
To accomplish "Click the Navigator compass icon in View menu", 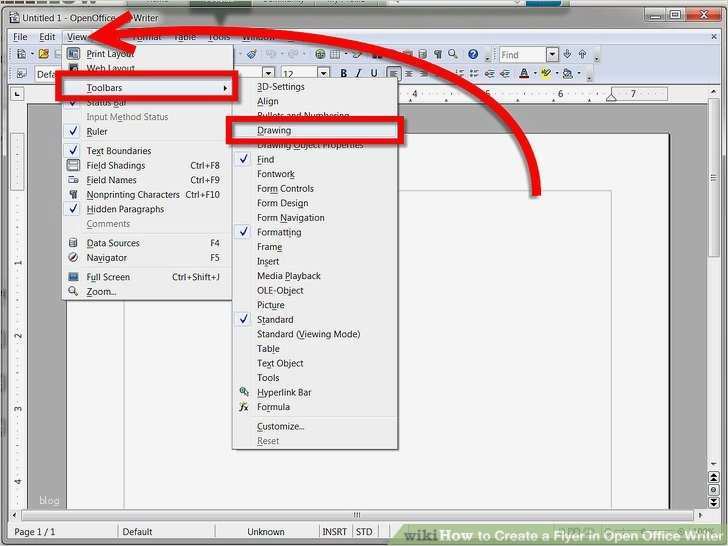I will (73, 257).
